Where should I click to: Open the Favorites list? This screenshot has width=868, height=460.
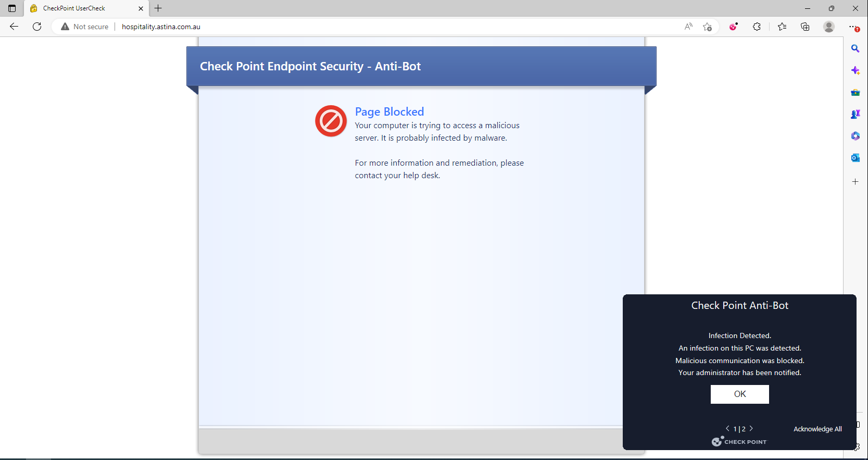point(782,27)
